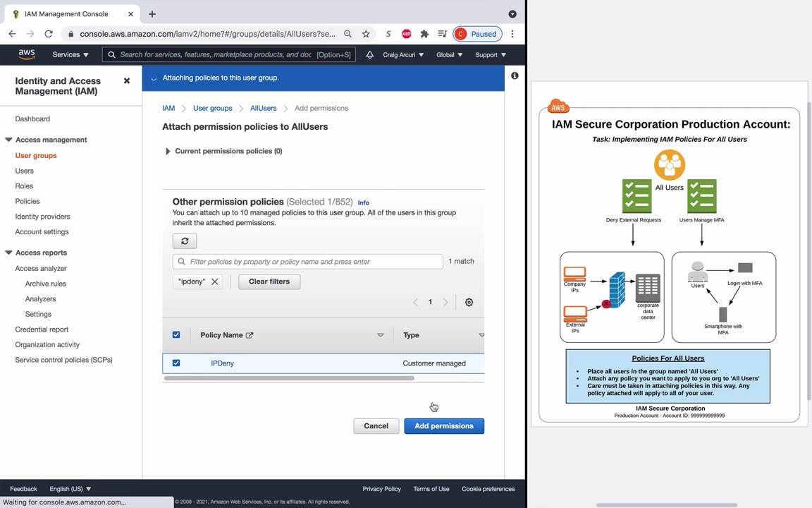Remove the "ipdeny" filter chip
This screenshot has height=508, width=812.
click(x=214, y=282)
